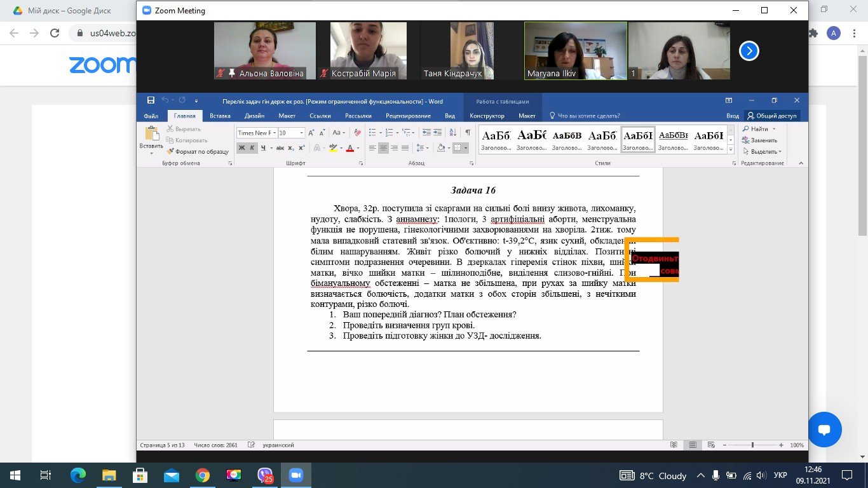Clear all formatting with the eraser icon
The width and height of the screenshot is (868, 488).
pos(357,133)
